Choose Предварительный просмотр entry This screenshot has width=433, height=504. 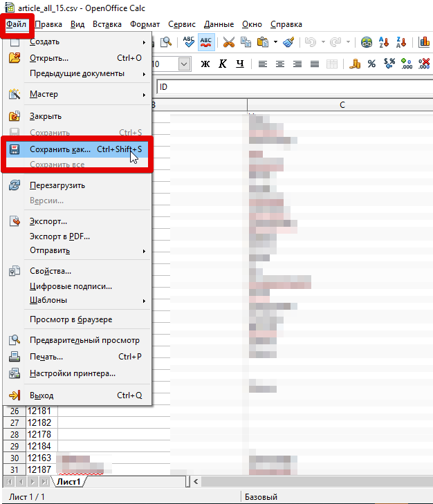coord(77,340)
